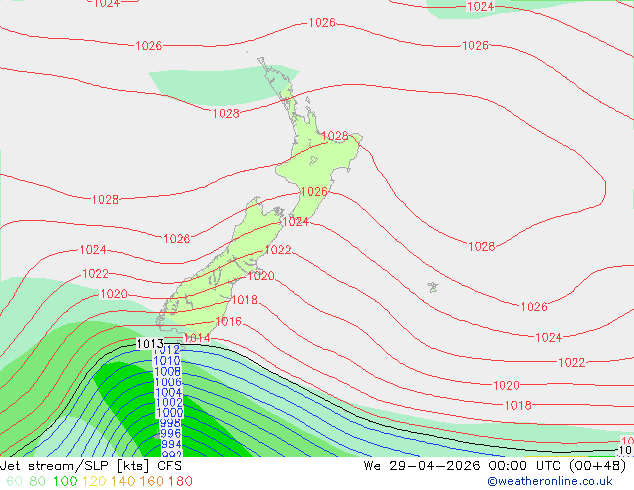Click the blue 1010 isobar label
Viewport: 634px width, 490px height.
coord(167,360)
